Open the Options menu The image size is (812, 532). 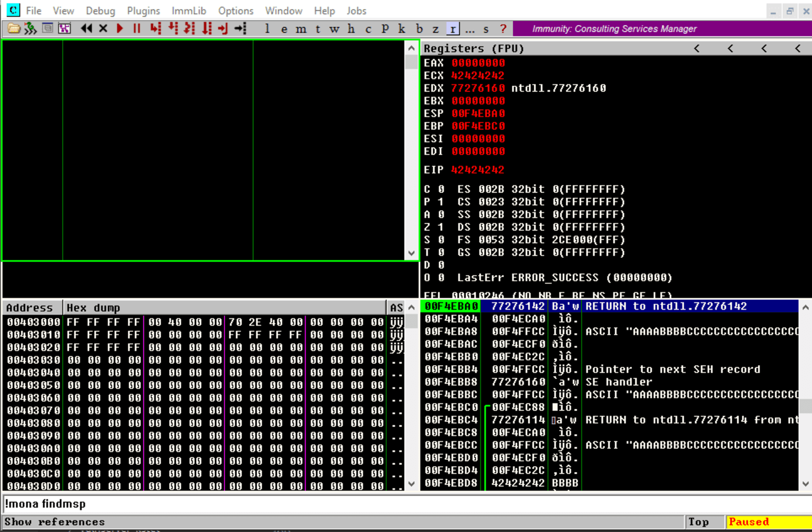pos(236,11)
